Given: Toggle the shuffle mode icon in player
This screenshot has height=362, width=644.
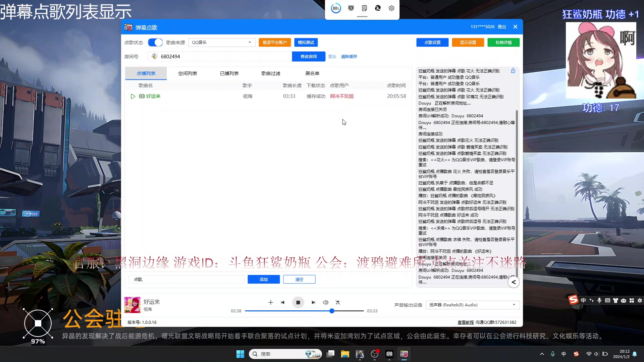Looking at the screenshot, I should [x=338, y=302].
